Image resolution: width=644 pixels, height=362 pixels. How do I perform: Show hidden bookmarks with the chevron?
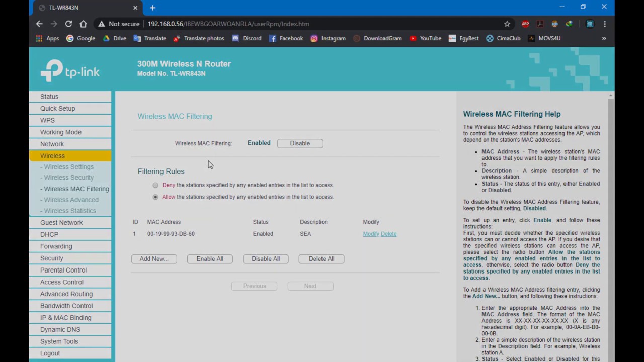pos(604,38)
